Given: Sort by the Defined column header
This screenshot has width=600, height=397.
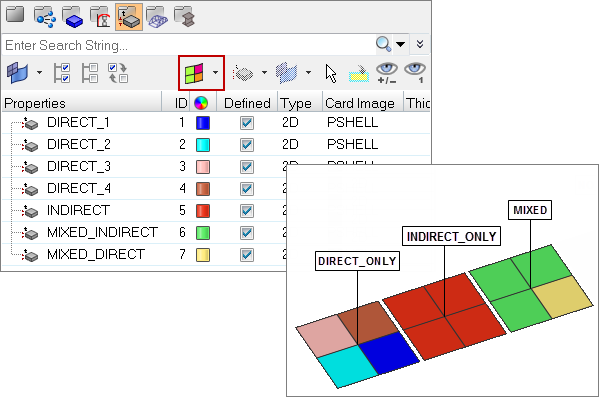Looking at the screenshot, I should pyautogui.click(x=247, y=103).
